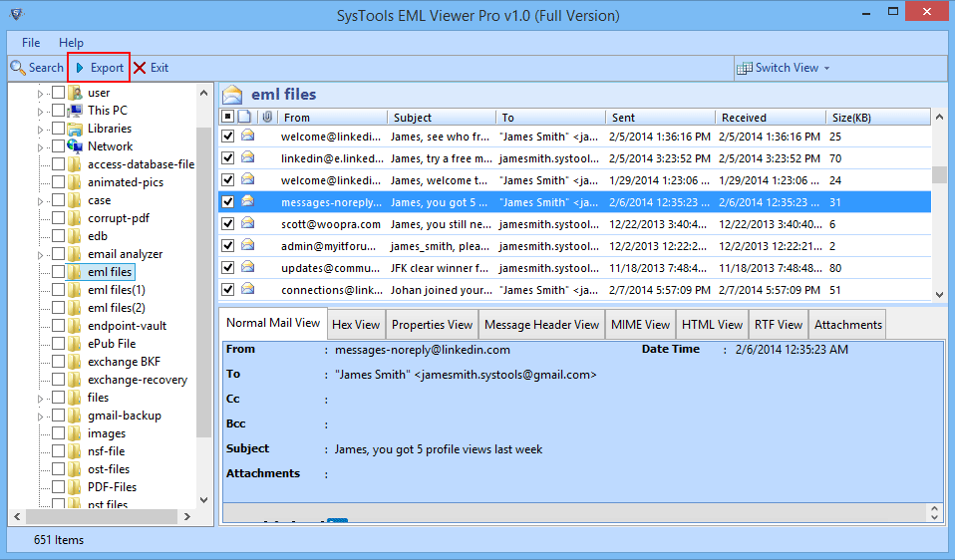
Task: Uncheck the messages-noreply email row checkbox
Action: coord(228,202)
